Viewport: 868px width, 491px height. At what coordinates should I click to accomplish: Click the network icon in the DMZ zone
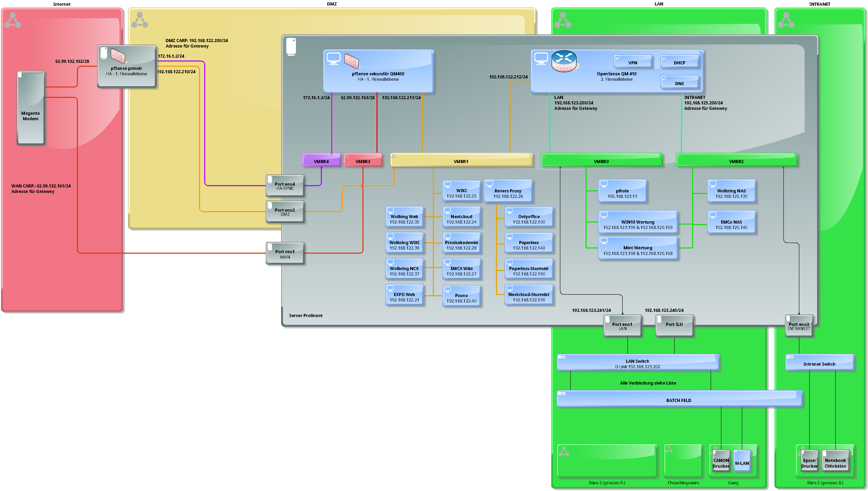[x=140, y=20]
